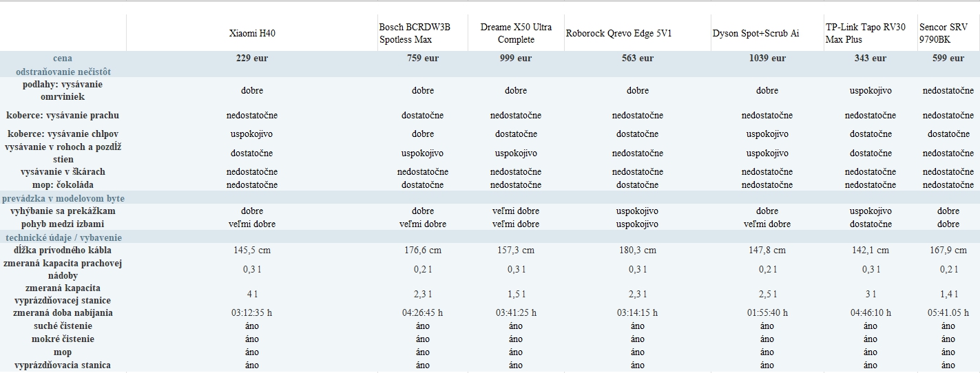980x373 pixels.
Task: Click the 'vyprázdňovacia stanica' row label
Action: (63, 365)
